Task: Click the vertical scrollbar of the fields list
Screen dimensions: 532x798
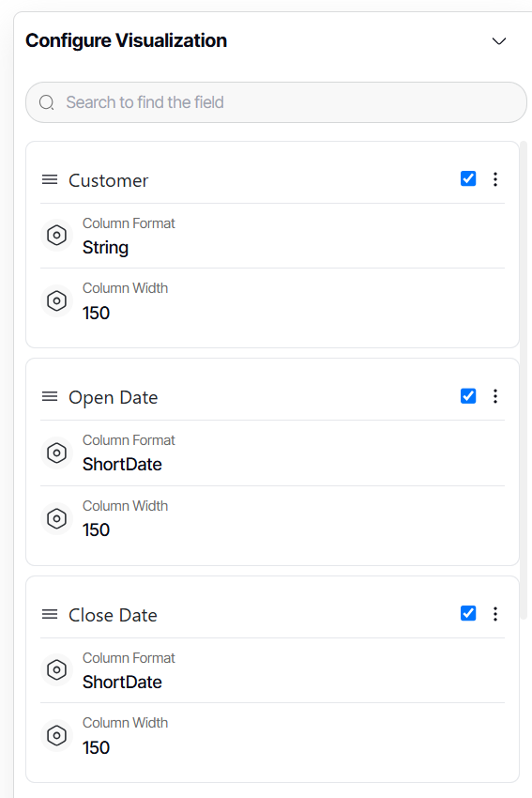Action: point(524,380)
